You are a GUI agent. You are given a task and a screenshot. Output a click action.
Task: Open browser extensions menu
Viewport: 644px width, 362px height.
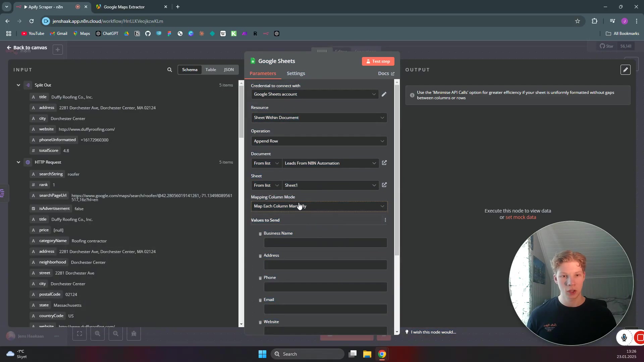click(x=594, y=21)
